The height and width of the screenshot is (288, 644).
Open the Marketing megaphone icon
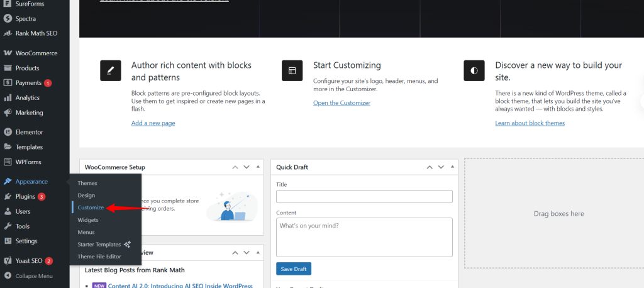coord(8,112)
